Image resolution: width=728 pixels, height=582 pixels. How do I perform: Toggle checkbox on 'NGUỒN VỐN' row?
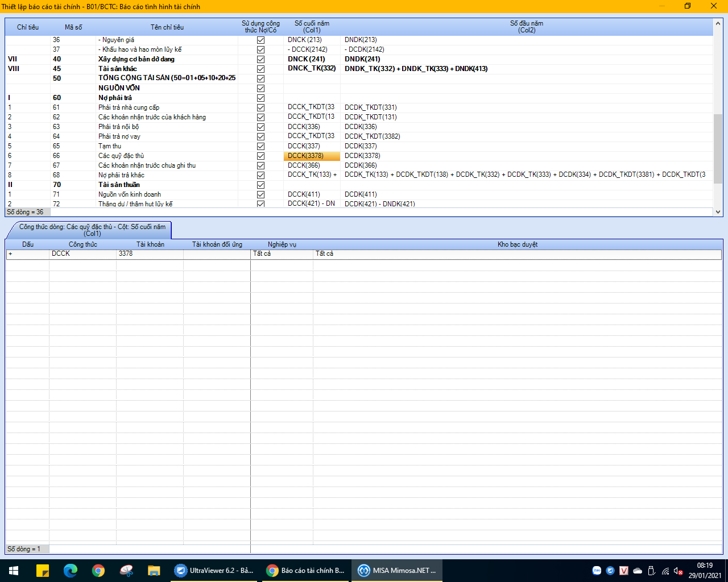pyautogui.click(x=260, y=89)
